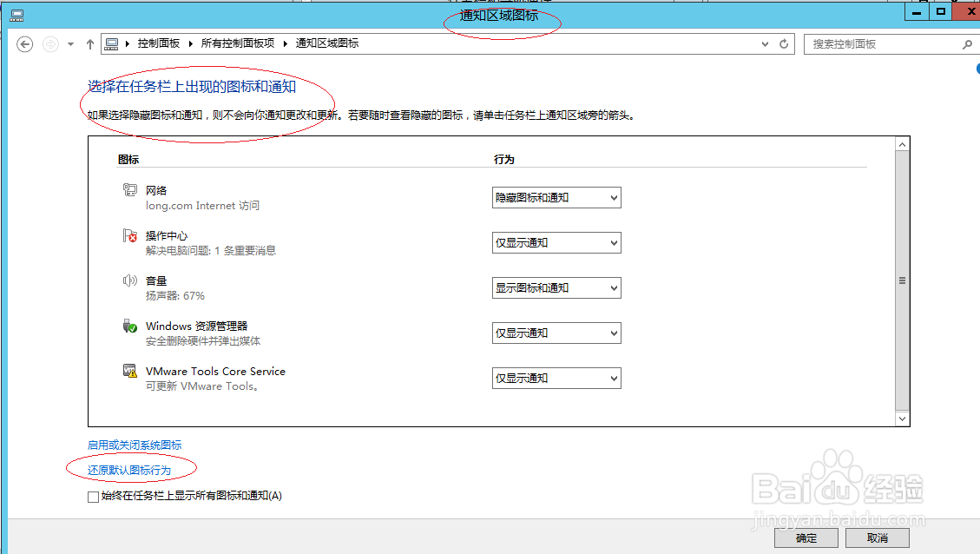Open 启用或关闭系统图标 link

134,445
